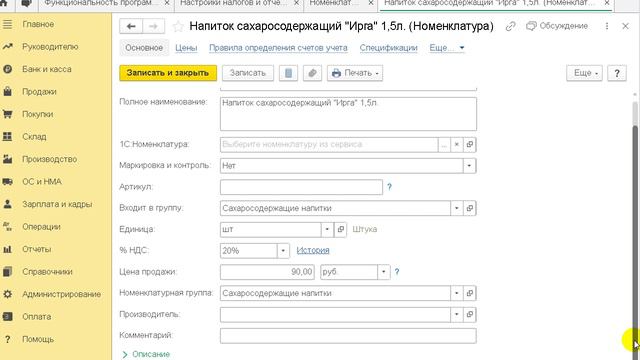The height and width of the screenshot is (360, 640).
Task: Copy link using the chain icon
Action: click(510, 26)
